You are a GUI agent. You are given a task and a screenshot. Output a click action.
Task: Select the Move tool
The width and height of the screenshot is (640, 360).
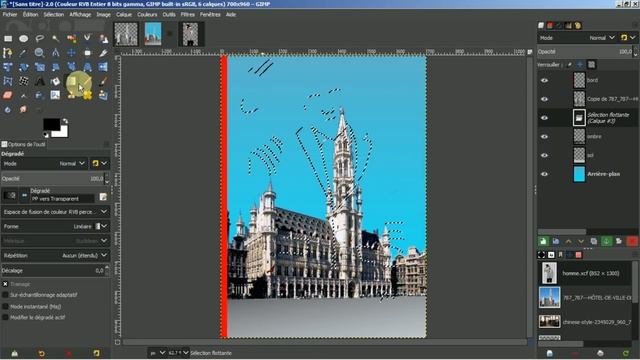tap(71, 53)
